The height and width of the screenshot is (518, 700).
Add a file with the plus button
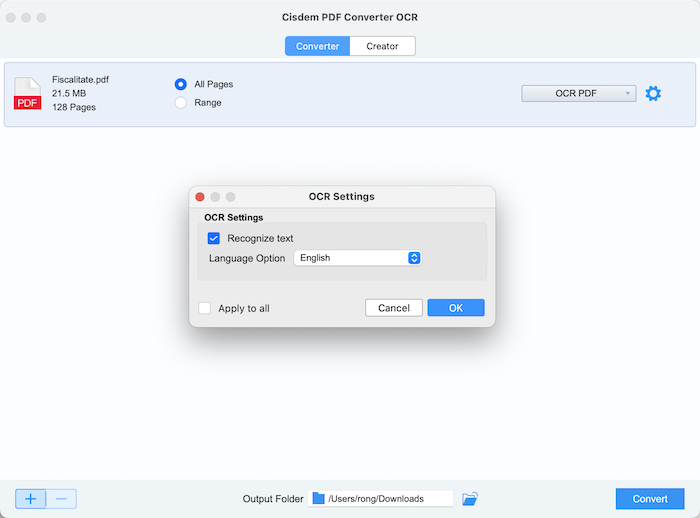coord(30,499)
